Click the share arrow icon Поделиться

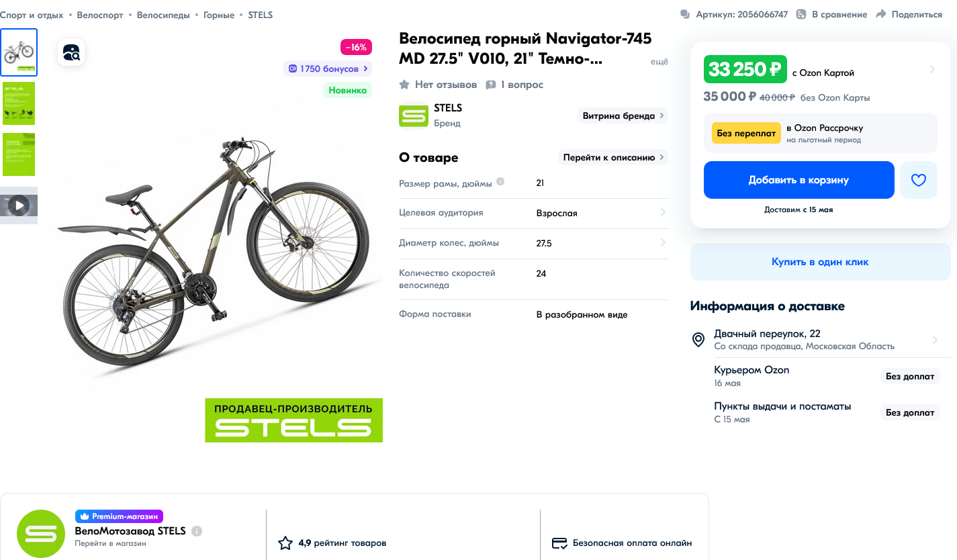tap(882, 14)
